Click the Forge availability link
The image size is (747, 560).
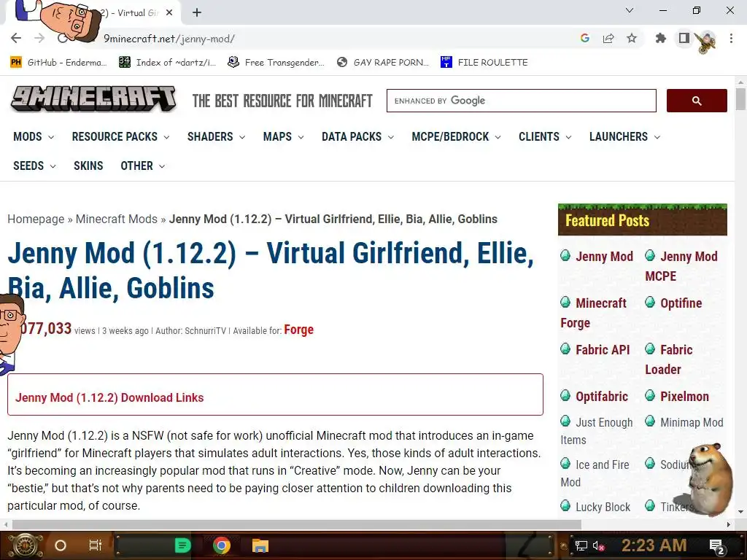298,330
